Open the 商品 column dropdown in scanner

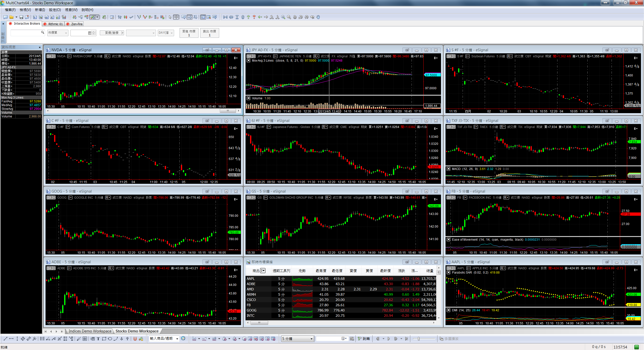tap(263, 271)
